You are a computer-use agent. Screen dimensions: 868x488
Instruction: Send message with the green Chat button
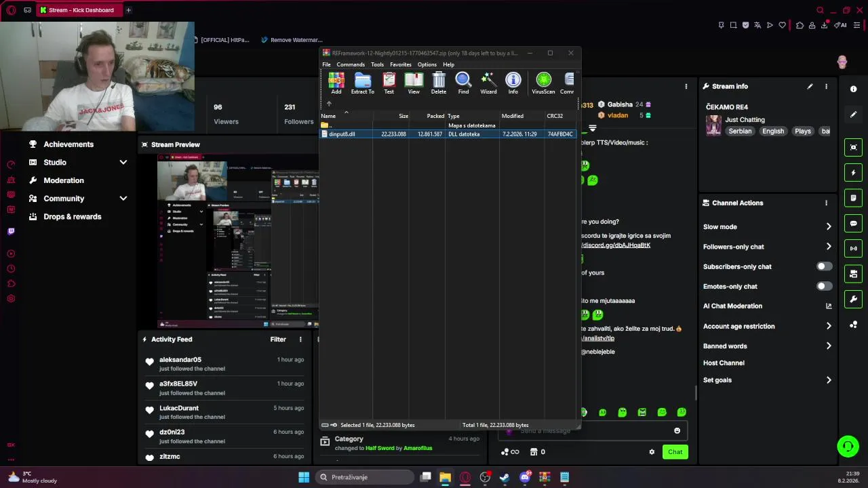pyautogui.click(x=675, y=452)
